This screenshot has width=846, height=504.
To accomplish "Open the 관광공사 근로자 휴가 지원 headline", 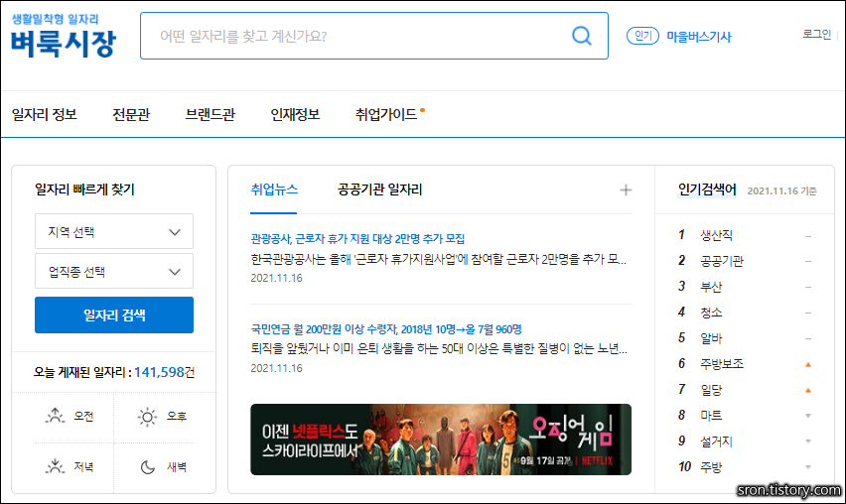I will [357, 238].
